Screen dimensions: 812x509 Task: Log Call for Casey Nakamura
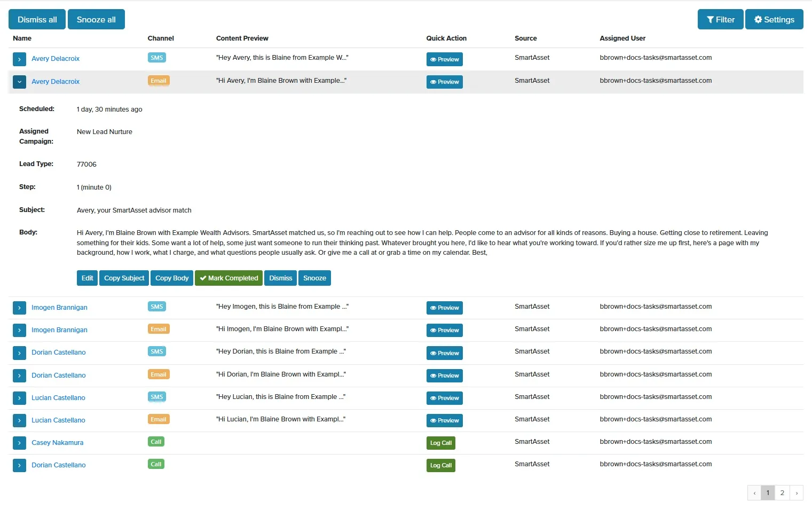click(441, 443)
